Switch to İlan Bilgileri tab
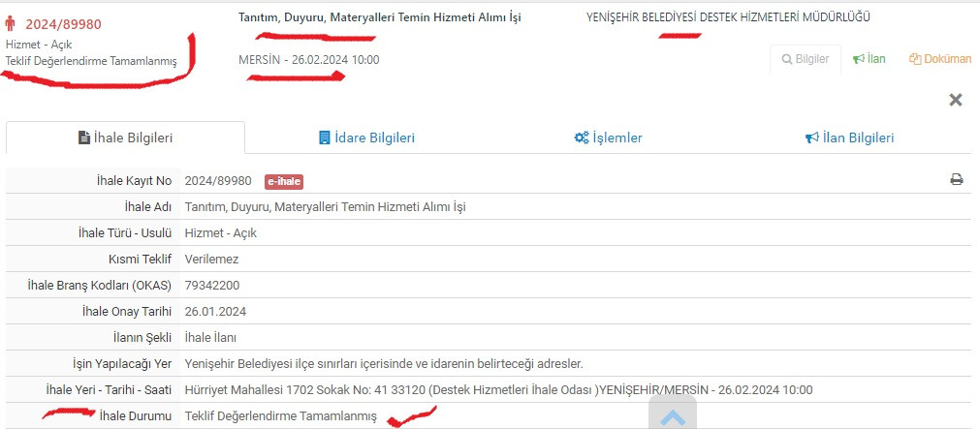 [849, 138]
